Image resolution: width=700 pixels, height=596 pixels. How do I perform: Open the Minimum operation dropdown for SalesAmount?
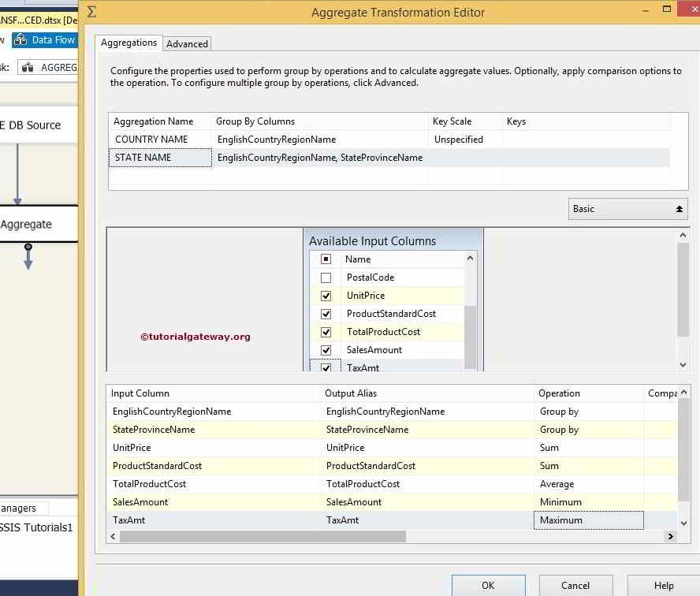pos(587,502)
